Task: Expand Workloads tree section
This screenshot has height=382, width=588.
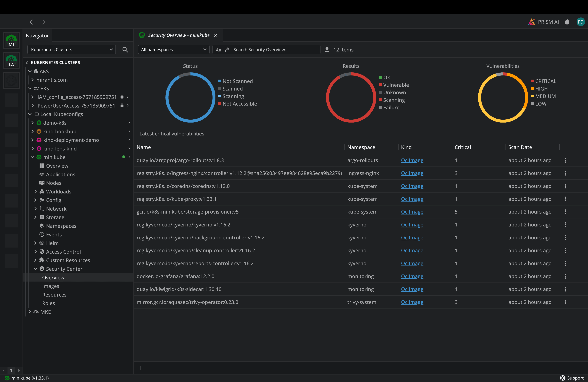Action: [36, 191]
